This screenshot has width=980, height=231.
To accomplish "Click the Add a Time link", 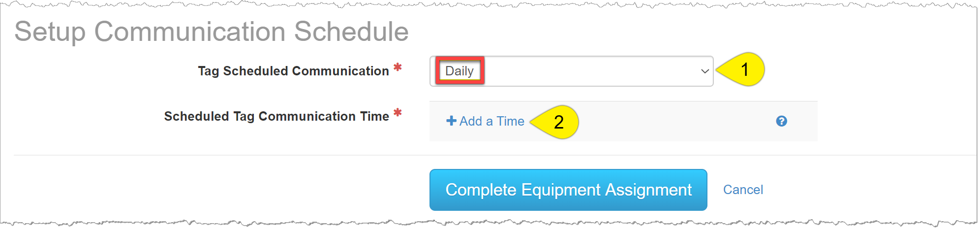I will pyautogui.click(x=491, y=121).
